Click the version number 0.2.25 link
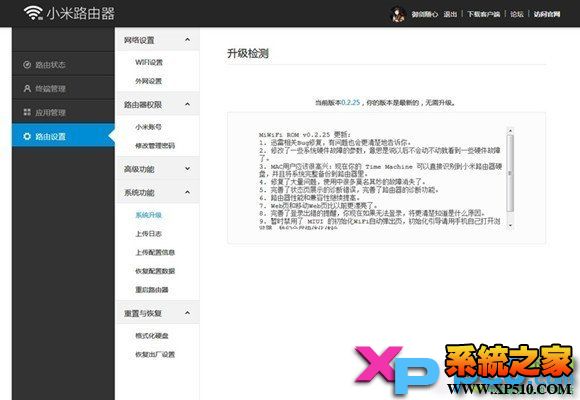 coord(350,102)
